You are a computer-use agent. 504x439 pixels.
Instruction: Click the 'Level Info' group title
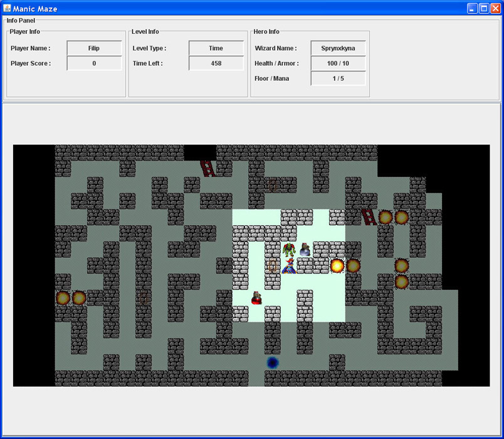pos(145,31)
